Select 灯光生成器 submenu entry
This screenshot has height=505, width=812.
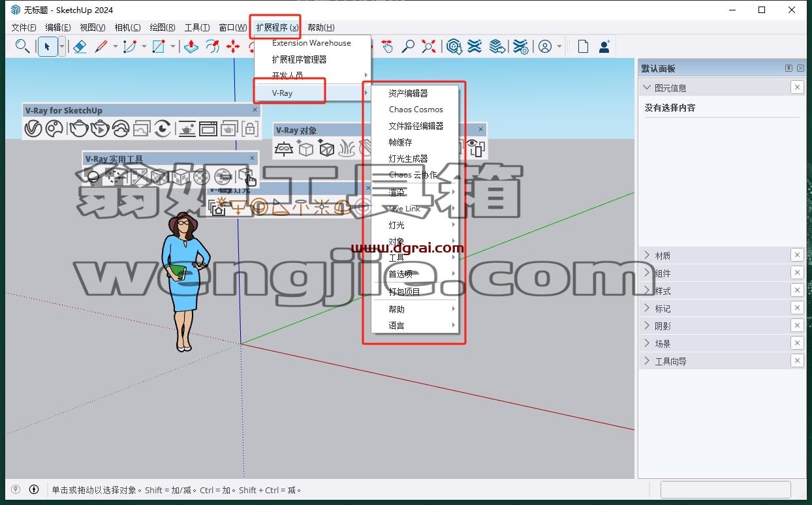tap(415, 159)
